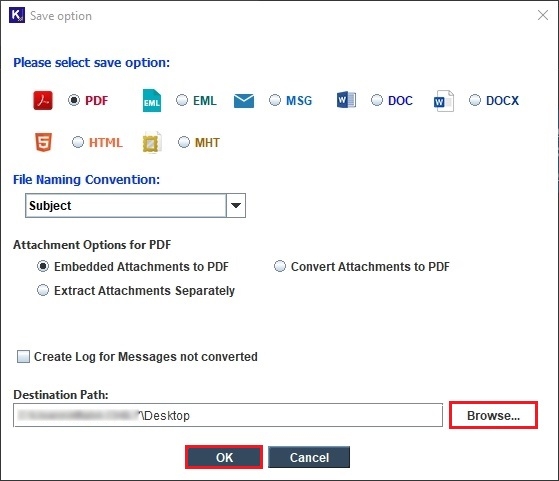The image size is (559, 481).
Task: Click the Destination Path input field
Action: pos(228,415)
